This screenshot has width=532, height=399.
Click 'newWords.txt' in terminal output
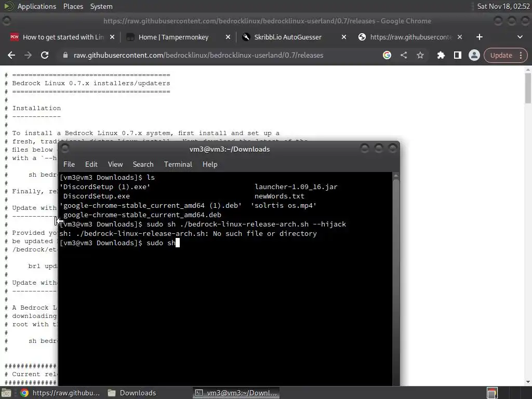point(279,196)
